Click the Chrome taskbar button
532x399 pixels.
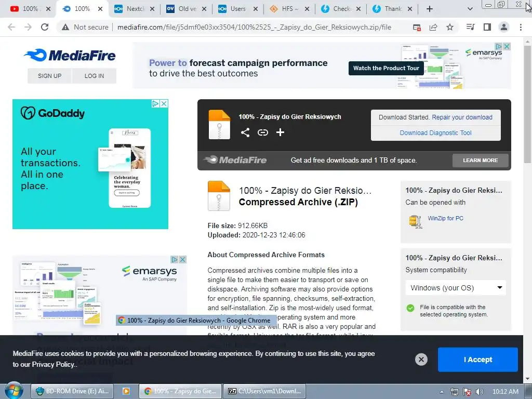(180, 391)
